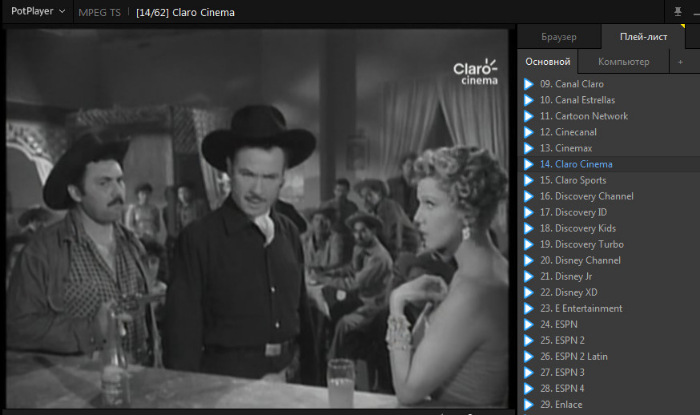Switch to the Плей-лист tab
This screenshot has height=415, width=700.
point(643,37)
